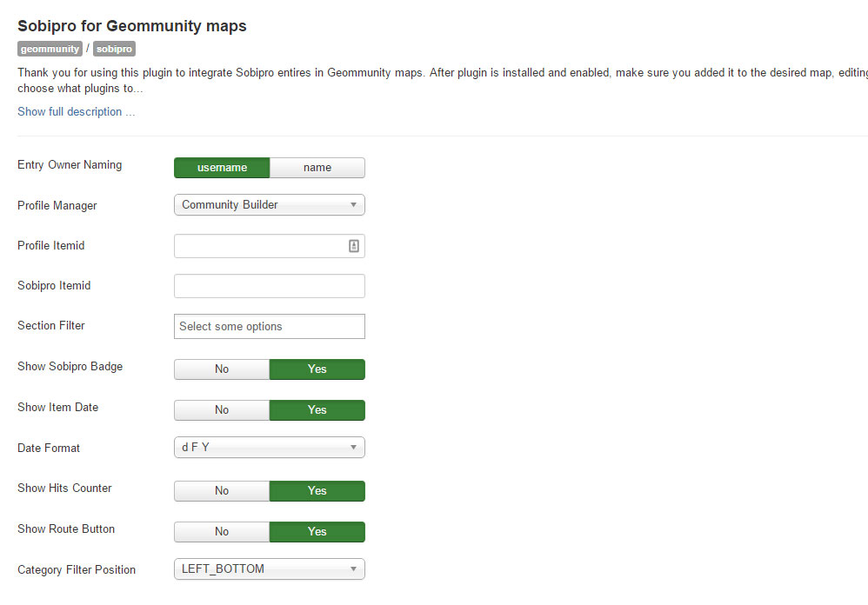
Task: Choose Yes for Show Hits Counter
Action: 317,490
